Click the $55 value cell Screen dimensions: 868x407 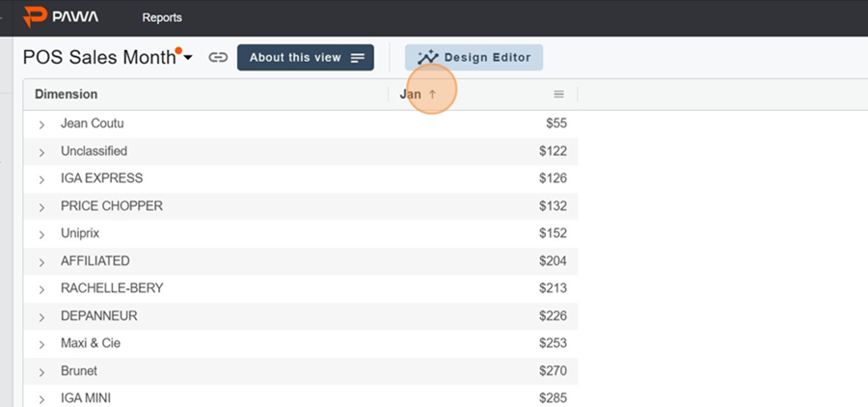pyautogui.click(x=556, y=123)
